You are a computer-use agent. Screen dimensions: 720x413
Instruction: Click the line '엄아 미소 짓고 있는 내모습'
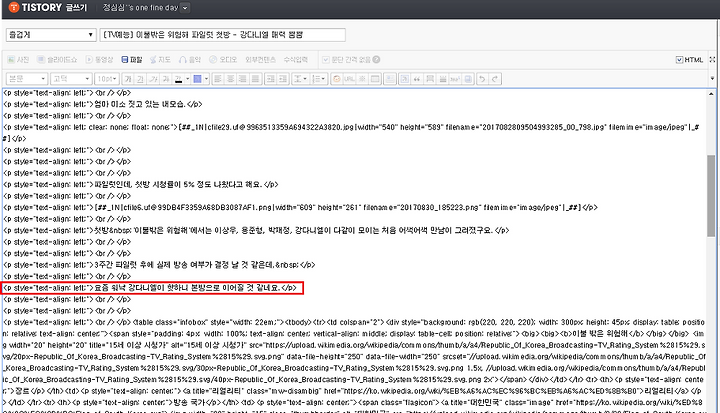pyautogui.click(x=103, y=104)
